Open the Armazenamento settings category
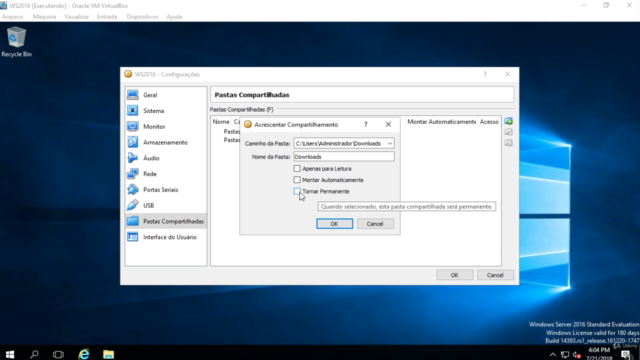The image size is (640, 360). [x=166, y=142]
